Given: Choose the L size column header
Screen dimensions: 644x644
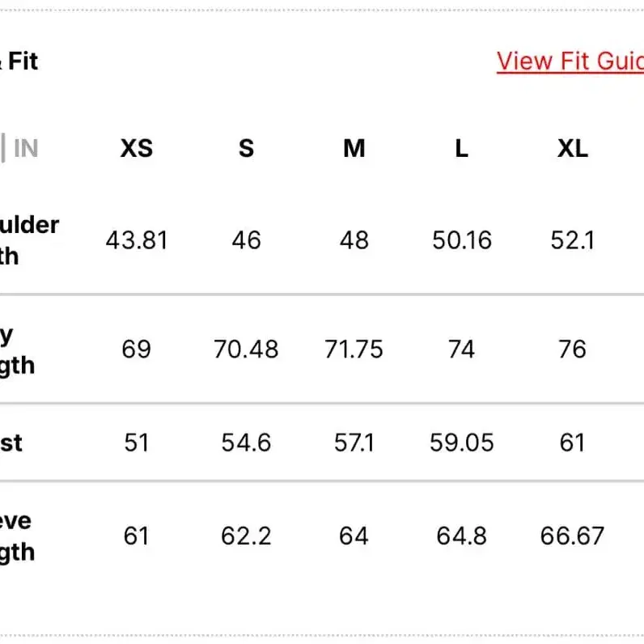Looking at the screenshot, I should coord(461,148).
